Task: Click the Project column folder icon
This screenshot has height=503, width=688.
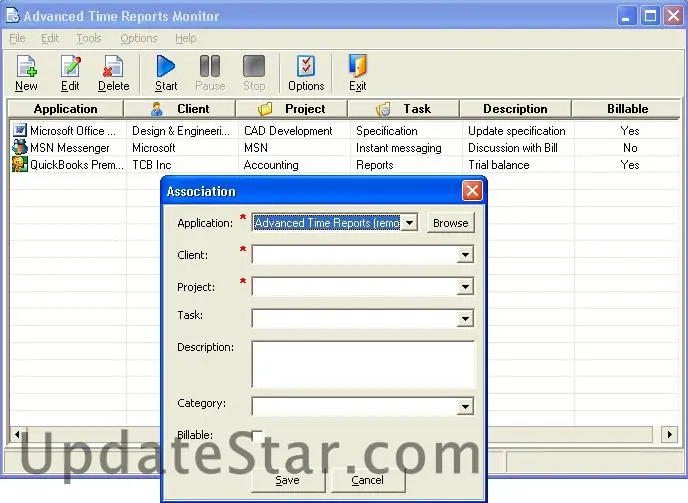Action: pyautogui.click(x=265, y=109)
